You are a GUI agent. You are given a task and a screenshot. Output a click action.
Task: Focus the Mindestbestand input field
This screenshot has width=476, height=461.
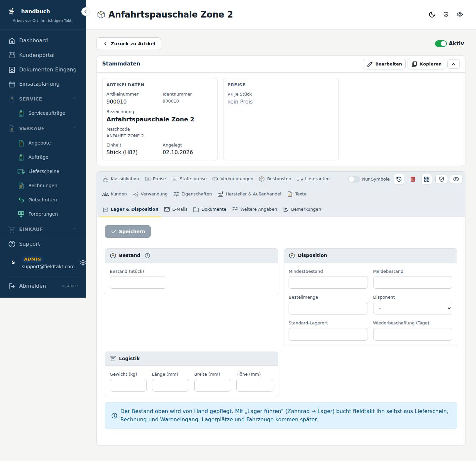(328, 282)
